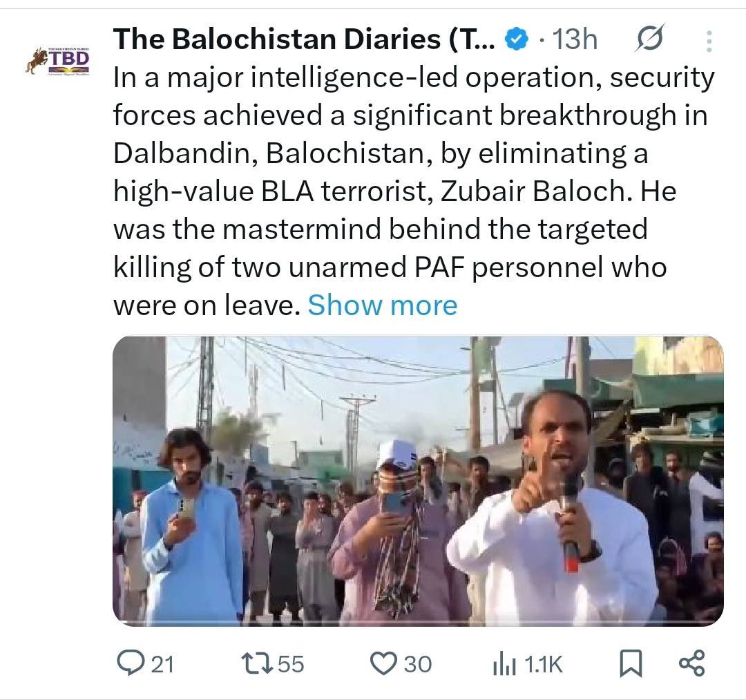Click the blue verified badge
The height and width of the screenshot is (700, 746).
(x=517, y=39)
